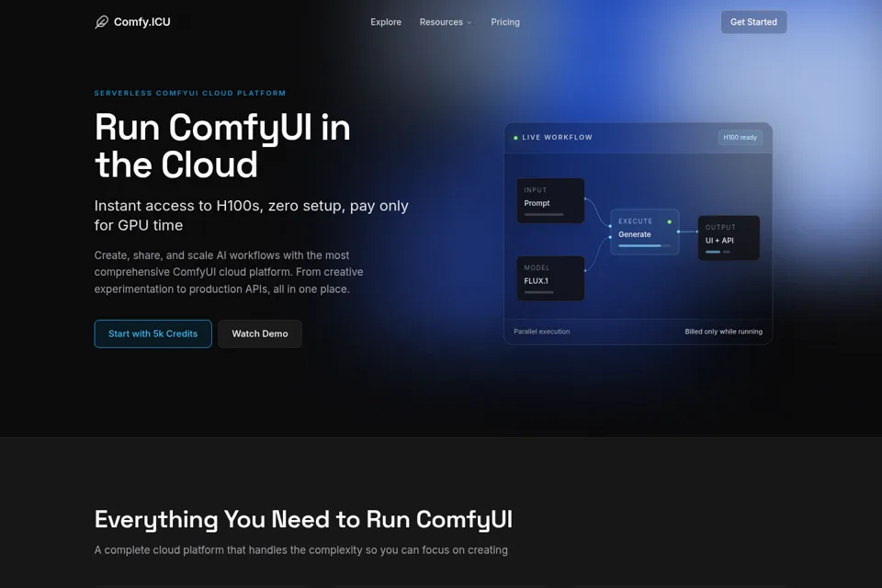Expand the Resources dropdown menu

(446, 22)
